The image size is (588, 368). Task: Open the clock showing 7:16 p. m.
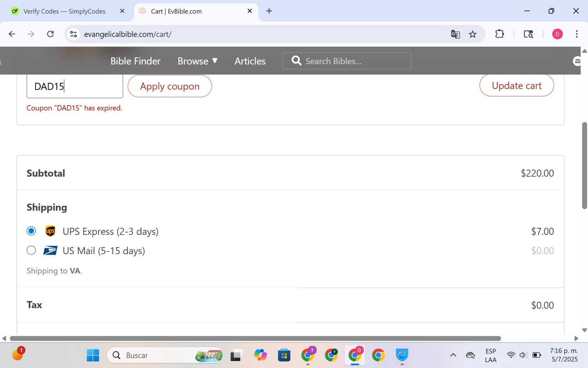click(x=564, y=355)
